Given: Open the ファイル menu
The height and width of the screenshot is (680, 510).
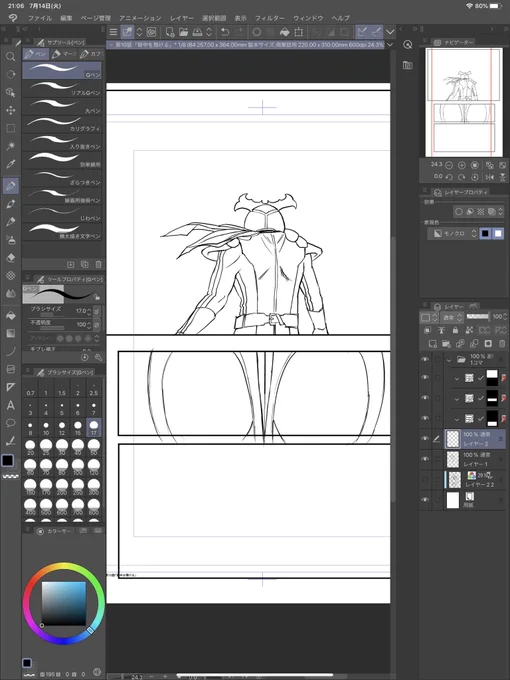Looking at the screenshot, I should click(40, 18).
